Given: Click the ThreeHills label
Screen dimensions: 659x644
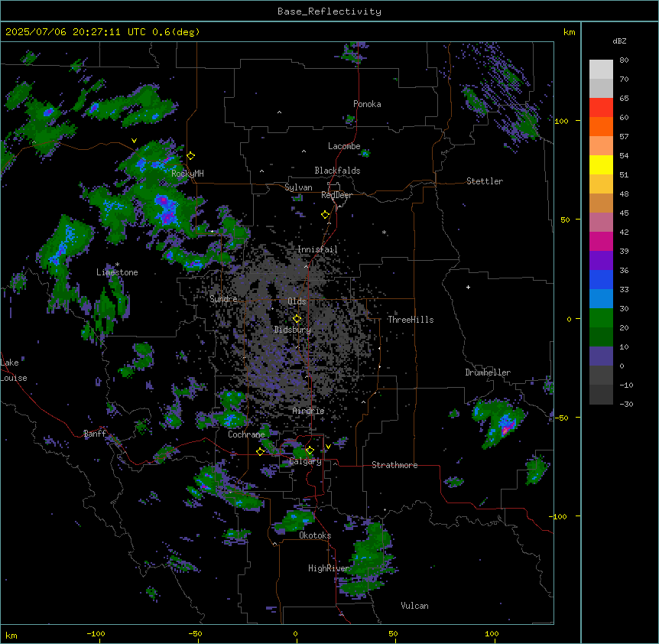Looking at the screenshot, I should point(411,320).
